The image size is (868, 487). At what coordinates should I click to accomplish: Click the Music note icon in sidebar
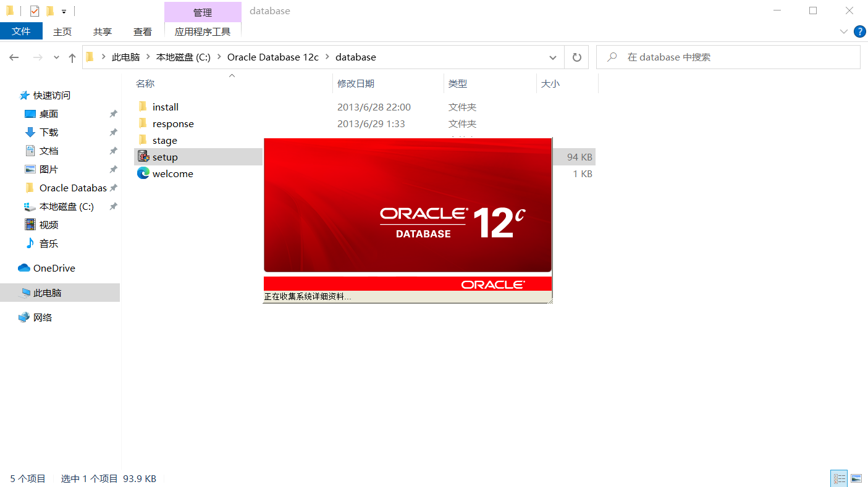(30, 243)
